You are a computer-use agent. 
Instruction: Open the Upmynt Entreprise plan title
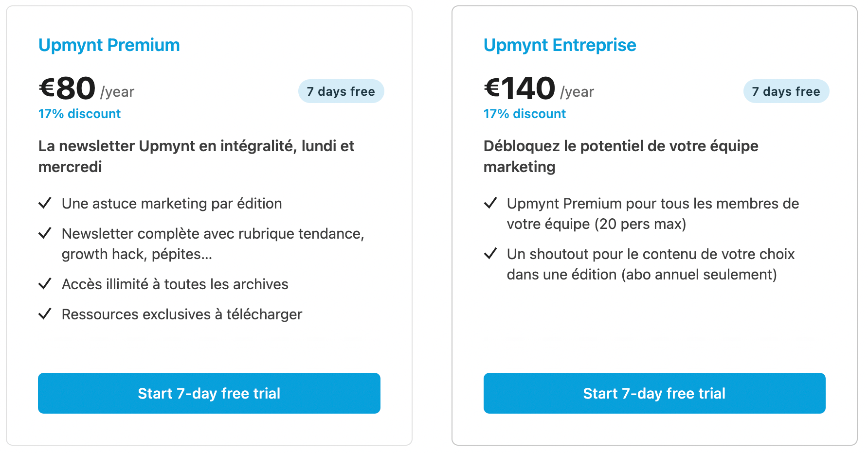[x=560, y=45]
